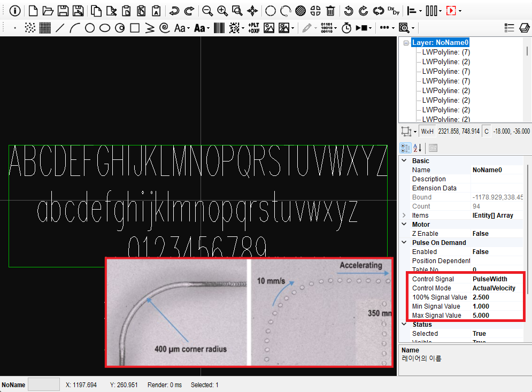
Task: Zoom to fit the selection
Action: click(237, 11)
